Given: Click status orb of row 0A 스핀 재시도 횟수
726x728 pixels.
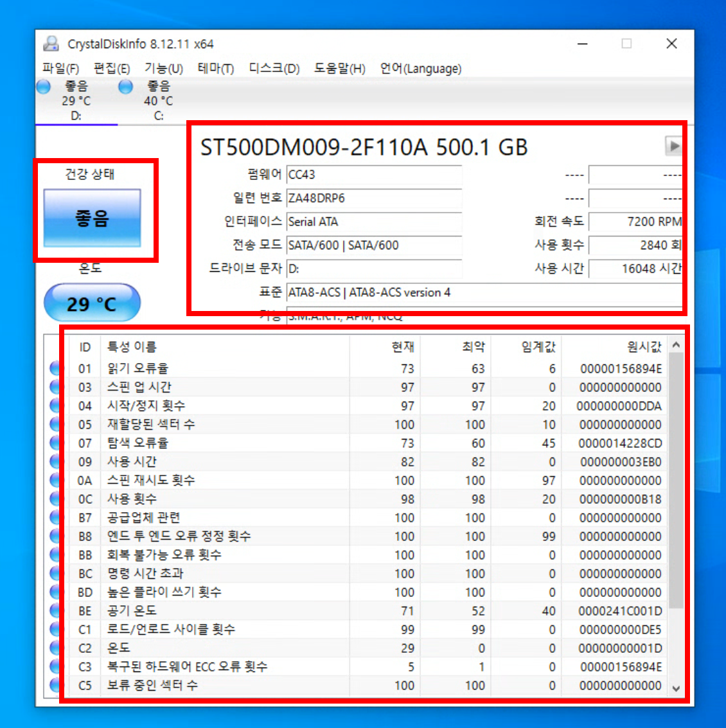Looking at the screenshot, I should (55, 480).
